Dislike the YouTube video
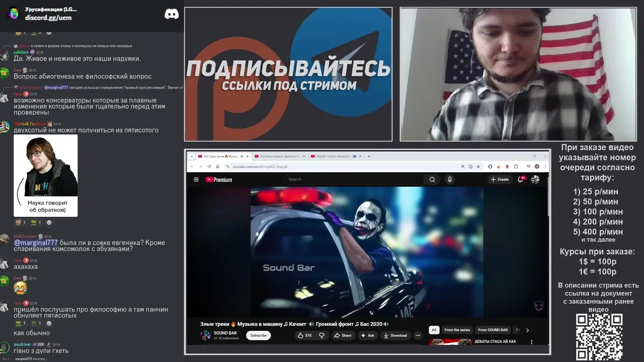 pyautogui.click(x=322, y=335)
